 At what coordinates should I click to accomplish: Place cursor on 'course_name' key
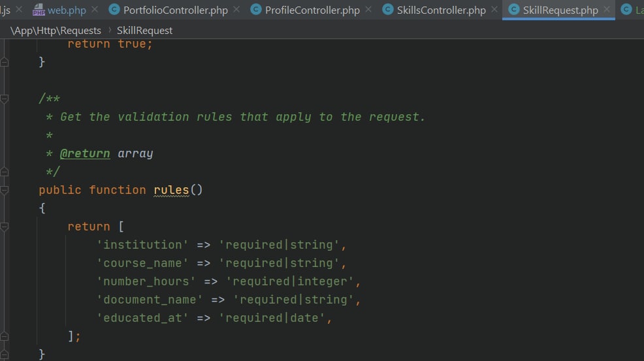click(142, 263)
